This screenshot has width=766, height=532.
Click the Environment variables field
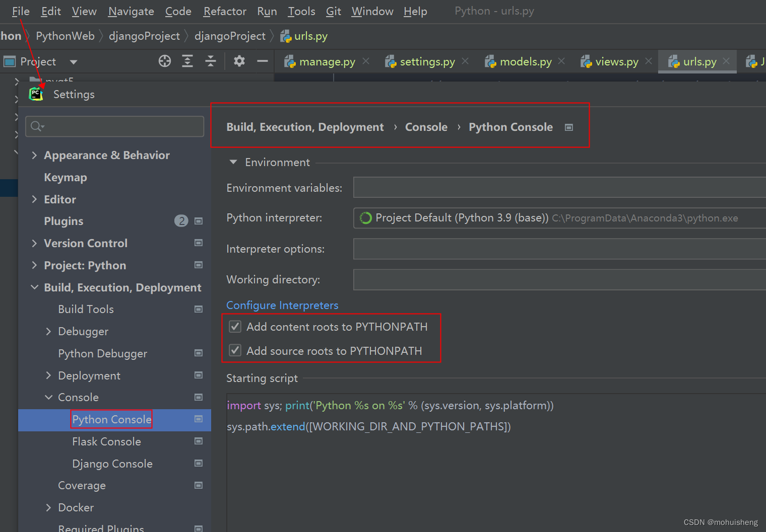(560, 188)
